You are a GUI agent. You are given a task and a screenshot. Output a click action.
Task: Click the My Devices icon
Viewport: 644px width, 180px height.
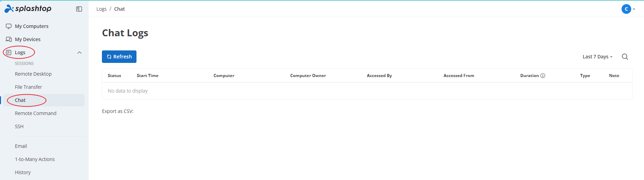[9, 39]
